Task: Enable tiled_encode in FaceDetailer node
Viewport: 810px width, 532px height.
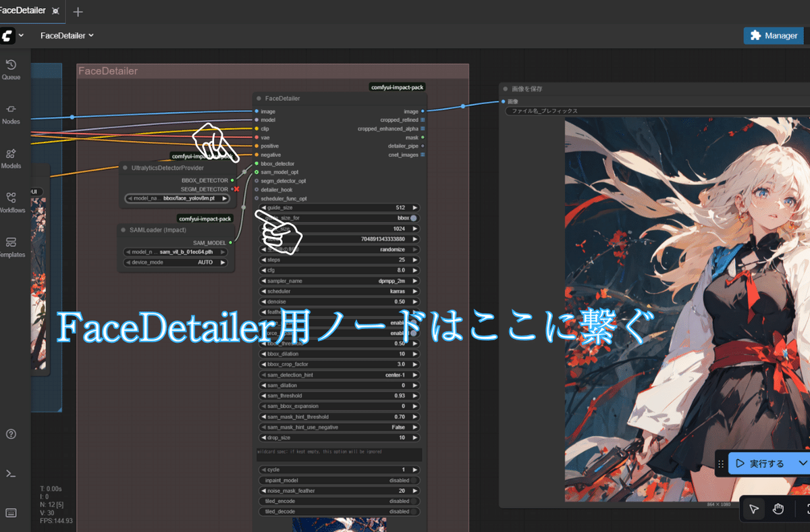Action: pyautogui.click(x=339, y=501)
